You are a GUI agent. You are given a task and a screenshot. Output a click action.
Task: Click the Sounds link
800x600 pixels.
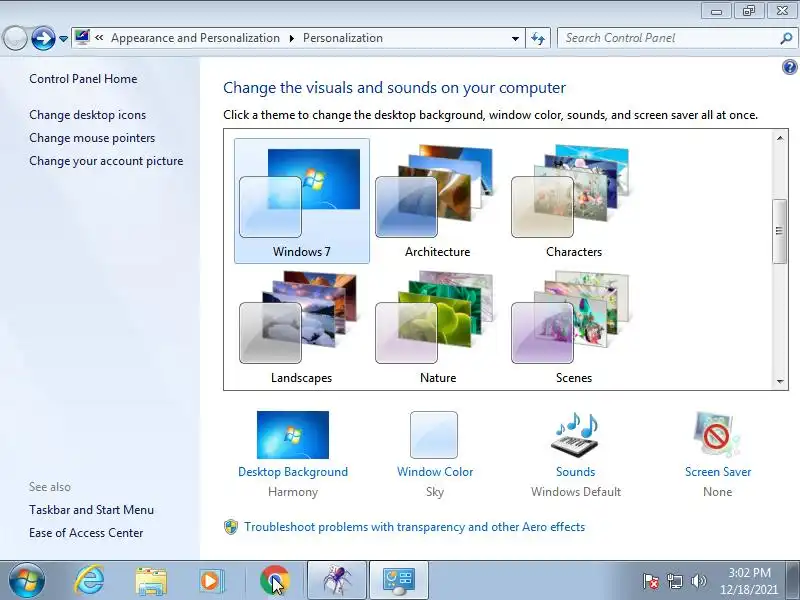[x=576, y=472]
